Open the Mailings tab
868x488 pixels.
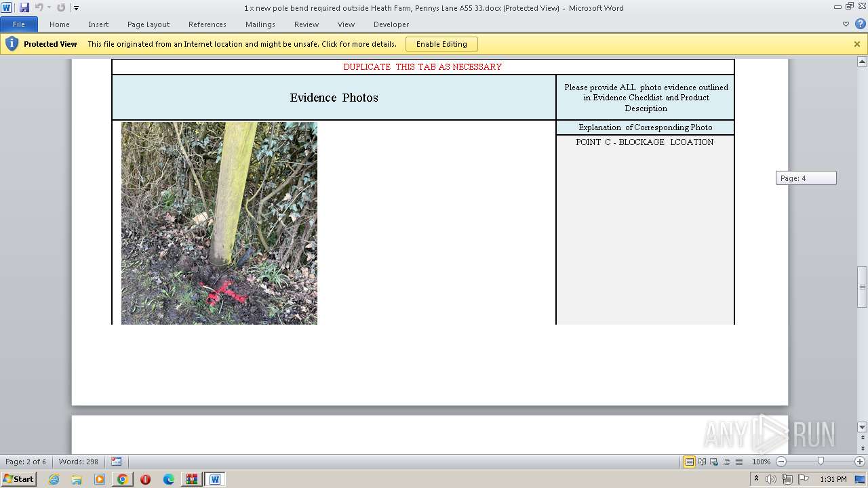tap(260, 24)
